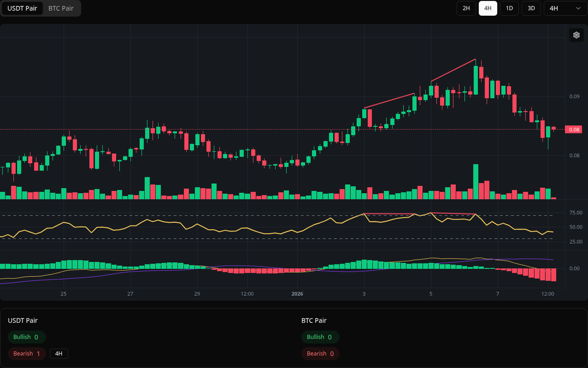The height and width of the screenshot is (368, 588).
Task: Click the 25 date label on time axis
Action: tap(63, 294)
